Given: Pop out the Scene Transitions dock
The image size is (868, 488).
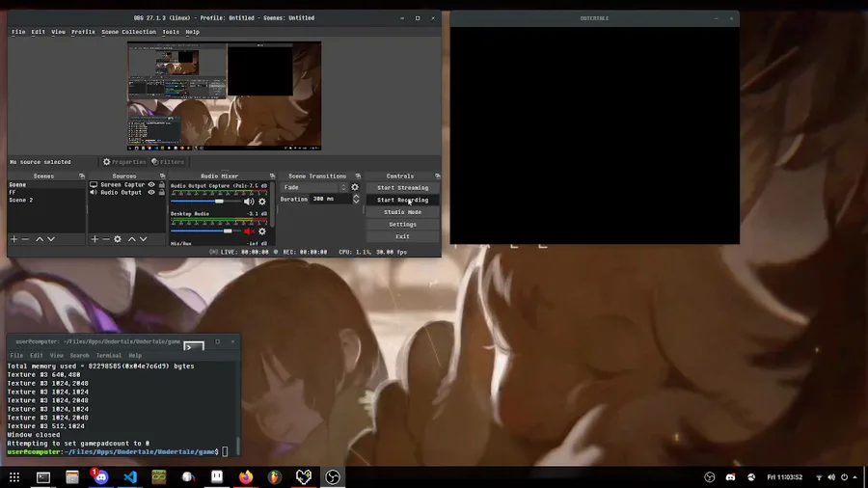Looking at the screenshot, I should tap(358, 176).
